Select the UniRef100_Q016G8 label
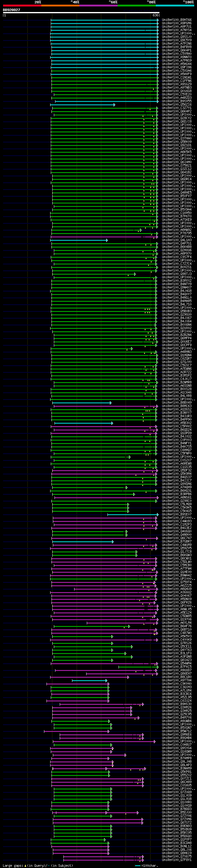This screenshot has width=197, height=868. point(176,91)
